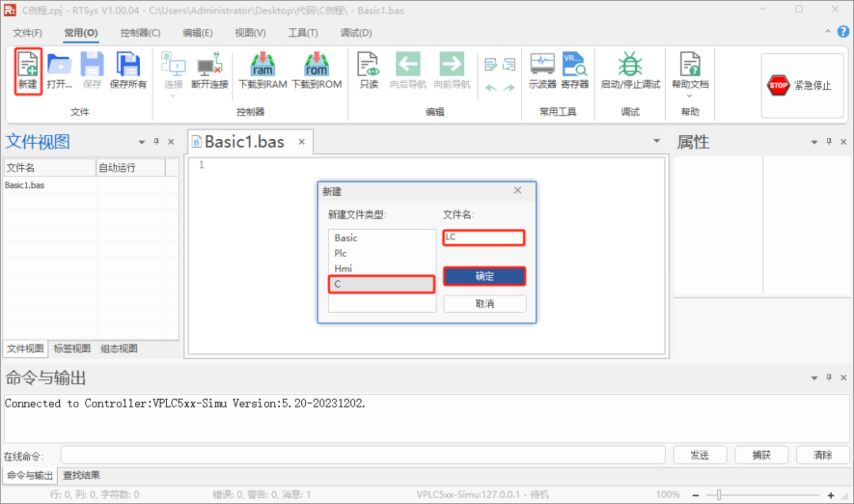Select the 命令与输出 bottom tab

click(x=30, y=475)
